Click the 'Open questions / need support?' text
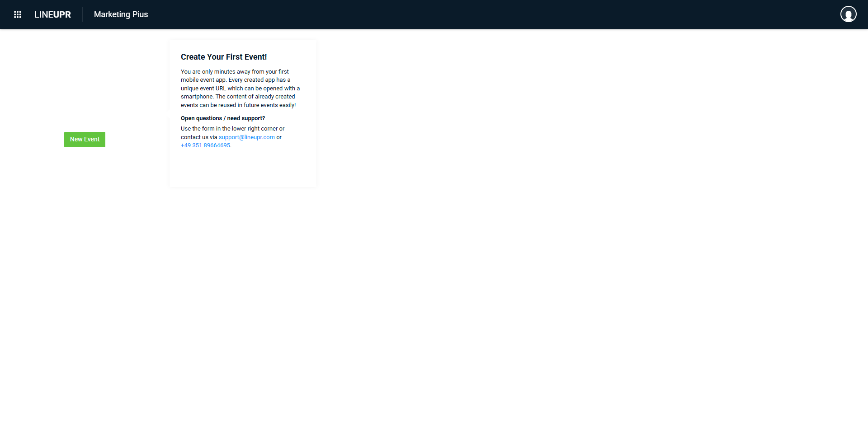Image resolution: width=868 pixels, height=435 pixels. 223,118
